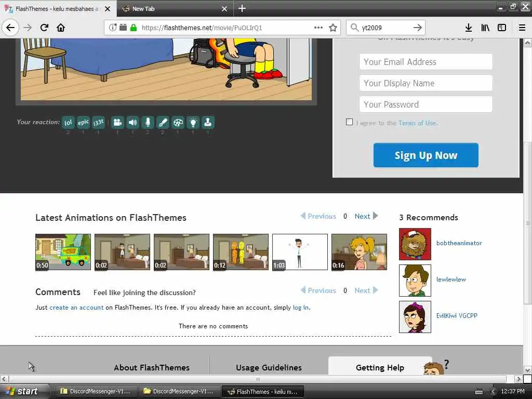Screen dimensions: 532x399
Task: Click the browser forward arrow
Action: point(28,28)
